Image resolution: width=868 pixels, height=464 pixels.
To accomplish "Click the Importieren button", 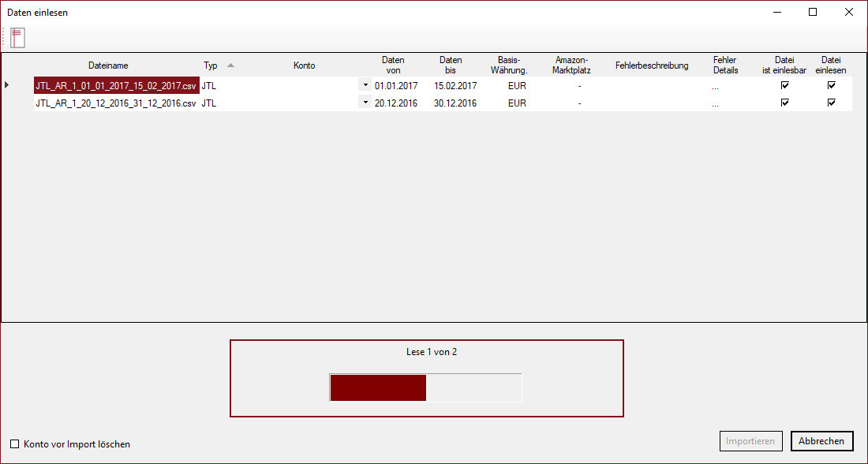I will [750, 441].
